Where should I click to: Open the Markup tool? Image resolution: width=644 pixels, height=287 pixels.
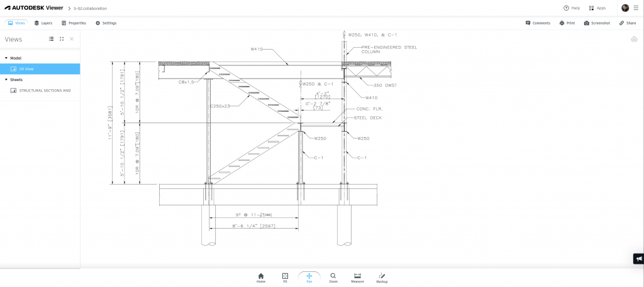pyautogui.click(x=382, y=278)
